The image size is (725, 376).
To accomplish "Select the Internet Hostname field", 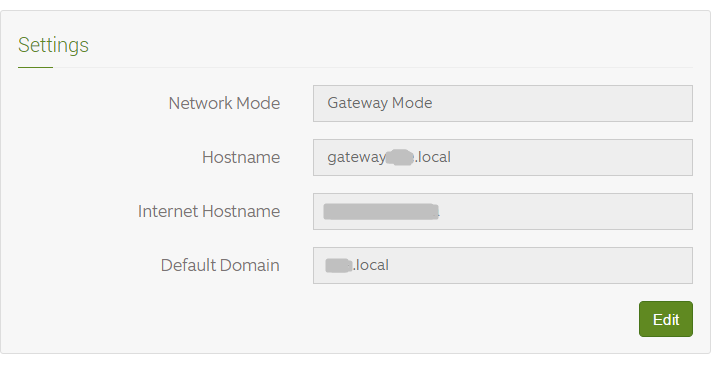I will [503, 211].
